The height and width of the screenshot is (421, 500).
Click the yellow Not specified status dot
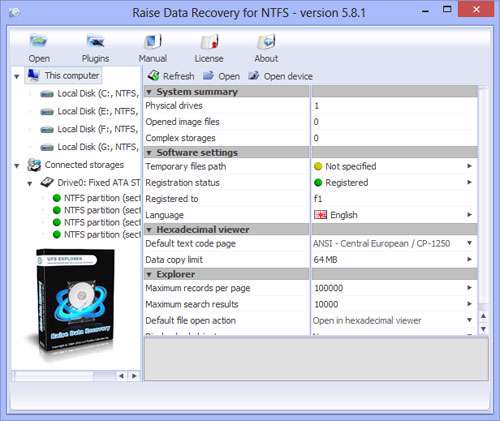(x=318, y=166)
